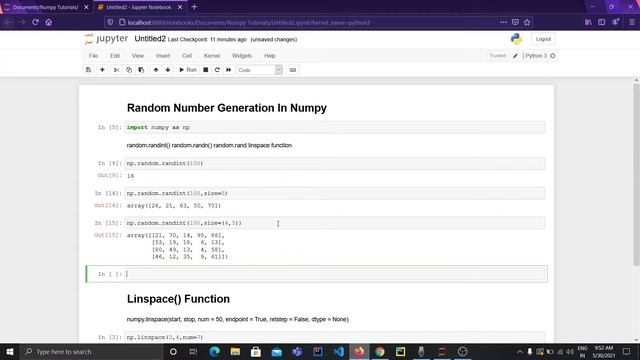Save the notebook with the floppy icon
The image size is (640, 360).
[x=89, y=70]
